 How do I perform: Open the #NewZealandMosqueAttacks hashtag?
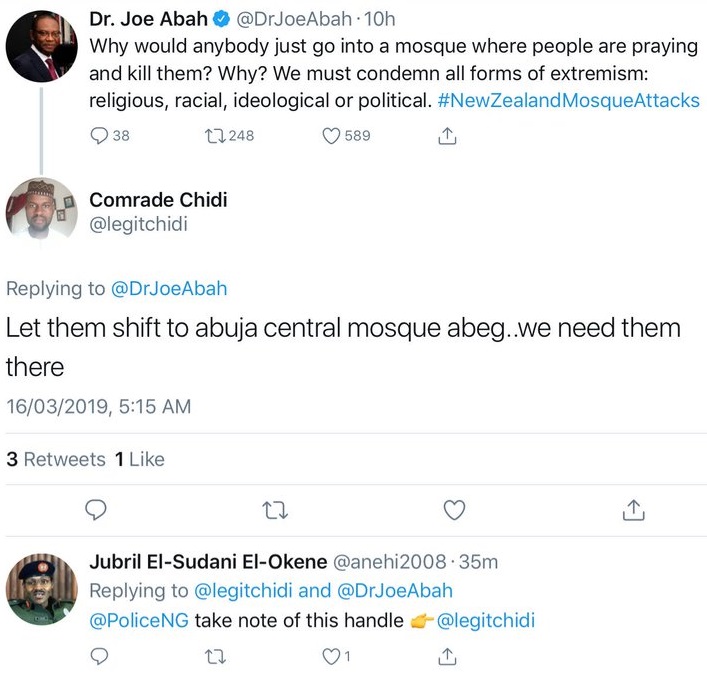[570, 101]
